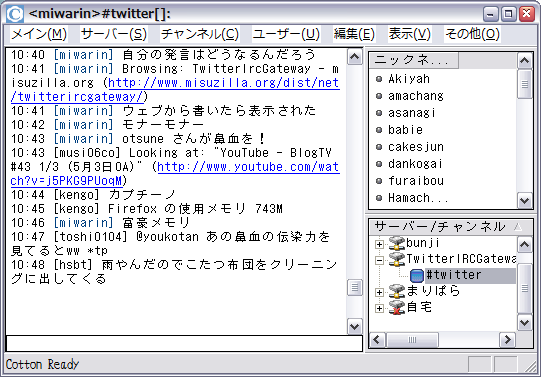
Task: Click the message input field
Action: tap(184, 344)
